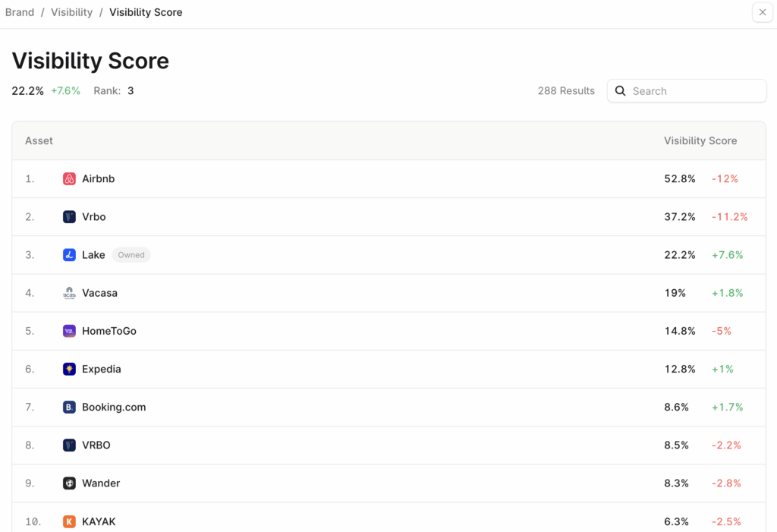
Task: Click the Airbnb logo icon
Action: pyautogui.click(x=69, y=179)
